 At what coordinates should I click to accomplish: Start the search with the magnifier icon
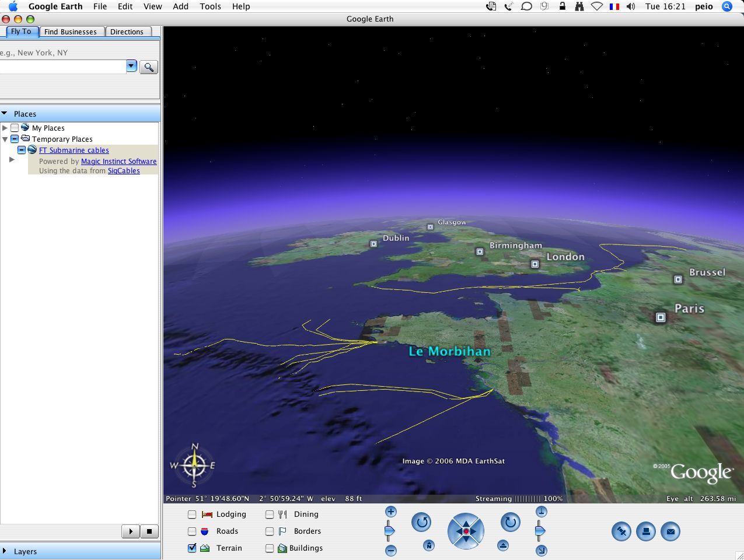pos(148,66)
